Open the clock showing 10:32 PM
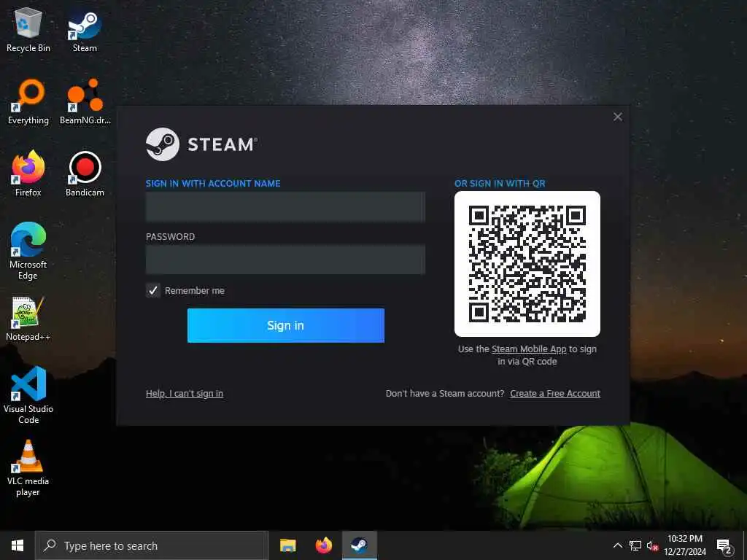Viewport: 747px width, 560px height. click(685, 545)
